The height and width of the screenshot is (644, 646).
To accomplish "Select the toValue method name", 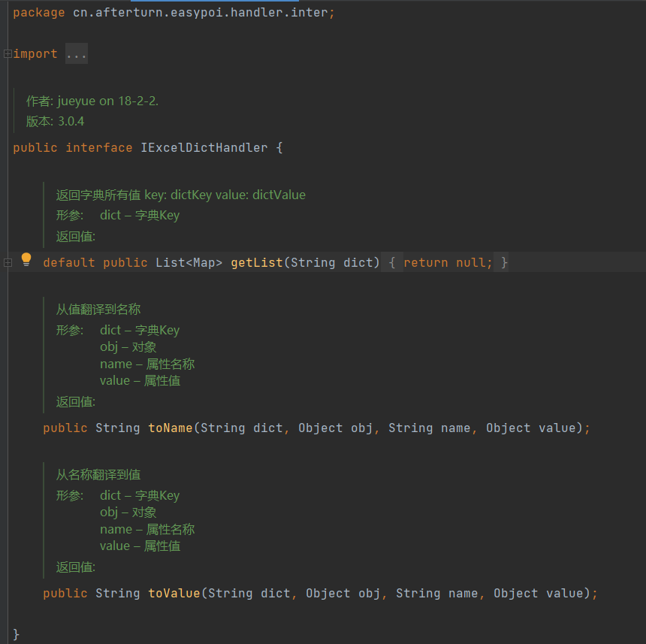I will [174, 593].
